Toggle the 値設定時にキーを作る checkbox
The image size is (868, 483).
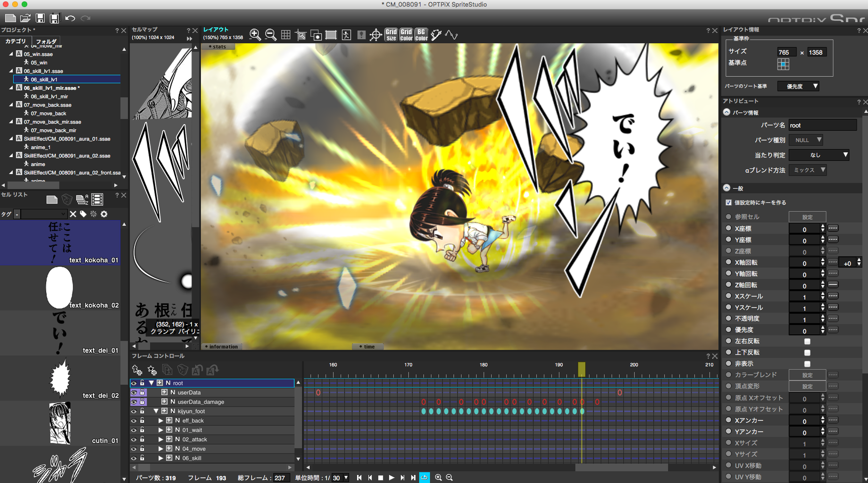point(729,202)
